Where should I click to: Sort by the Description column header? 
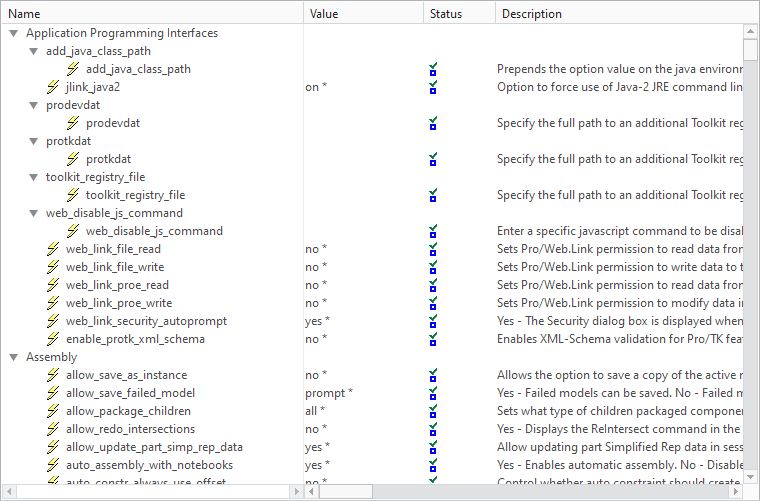(x=627, y=14)
